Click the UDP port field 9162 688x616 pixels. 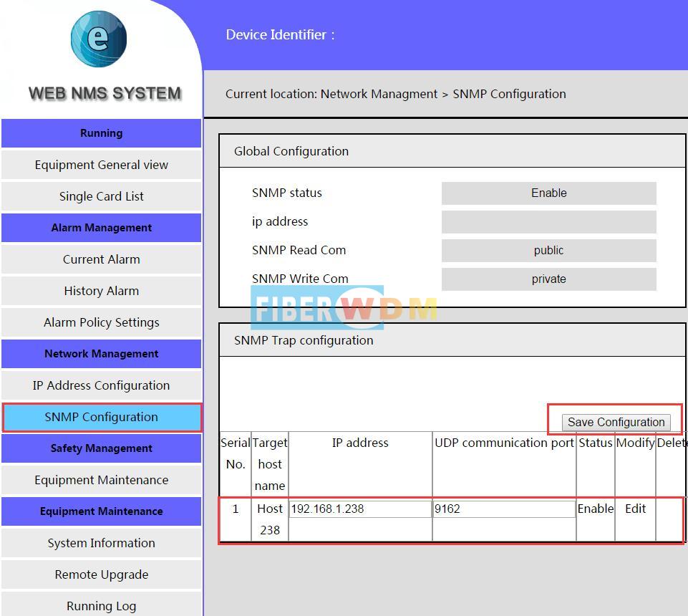(x=504, y=509)
